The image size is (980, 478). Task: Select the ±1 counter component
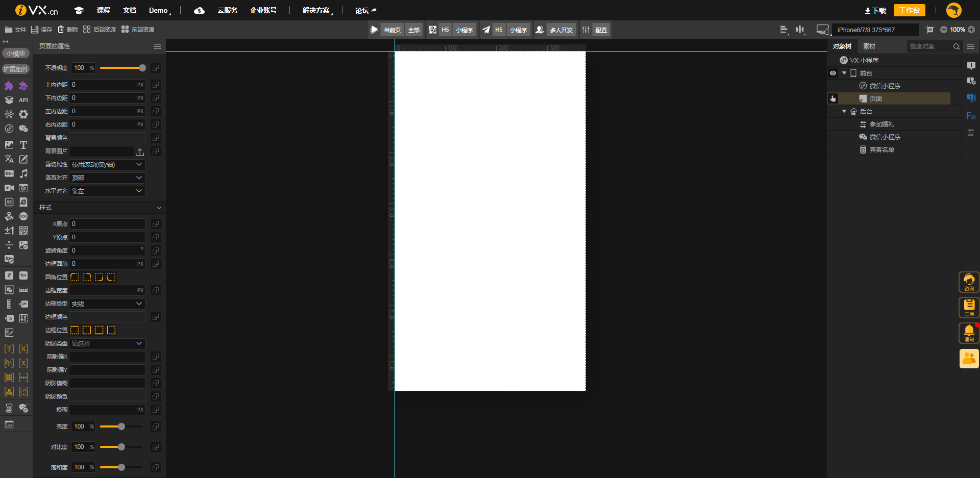coord(9,231)
